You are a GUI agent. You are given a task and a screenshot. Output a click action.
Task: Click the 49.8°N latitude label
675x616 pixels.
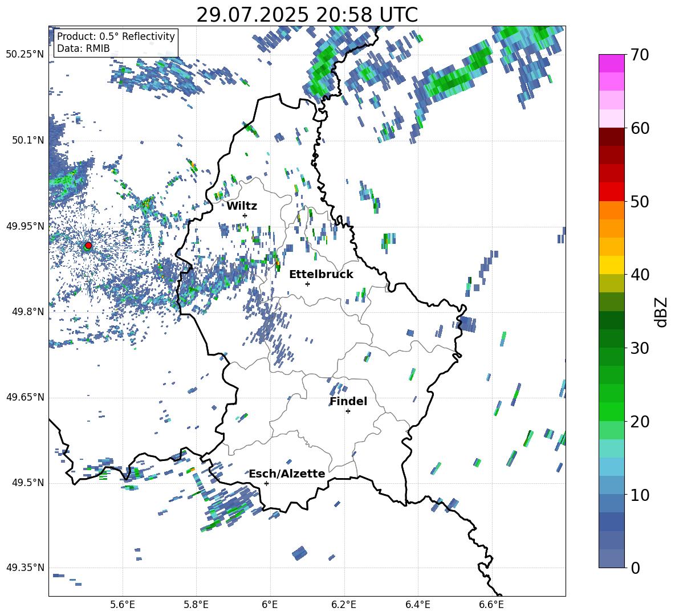(x=28, y=312)
